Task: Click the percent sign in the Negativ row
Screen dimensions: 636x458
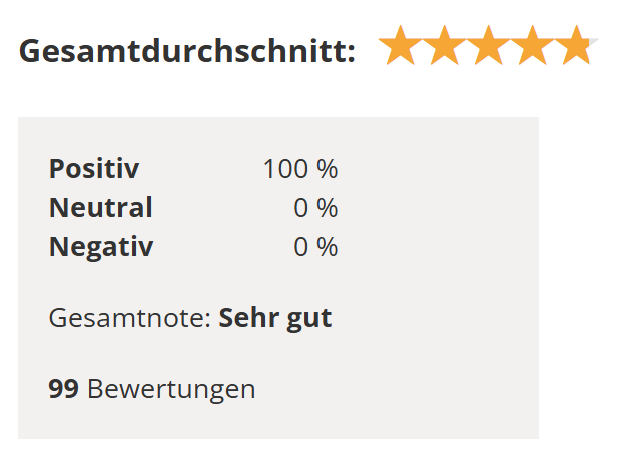Action: (327, 246)
